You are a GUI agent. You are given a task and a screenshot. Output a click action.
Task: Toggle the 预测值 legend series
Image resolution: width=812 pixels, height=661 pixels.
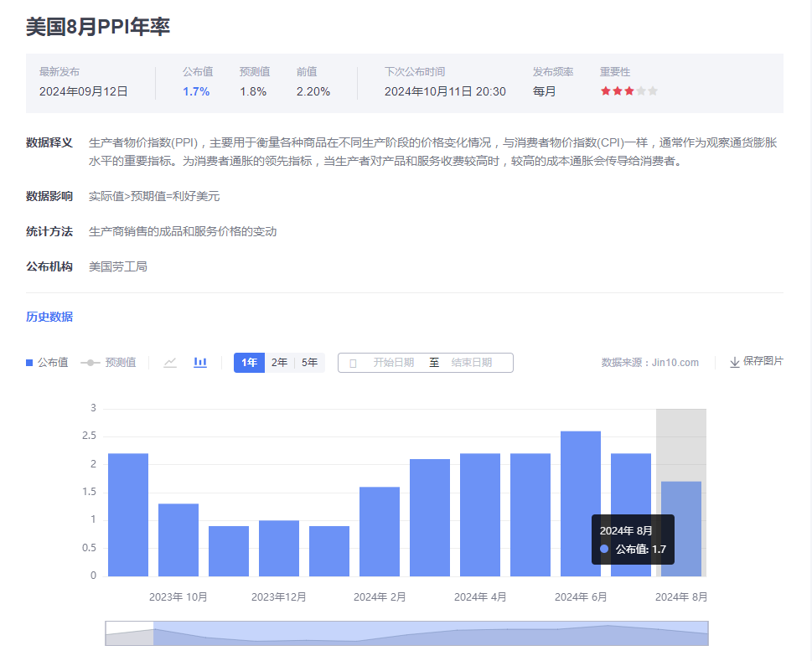108,363
